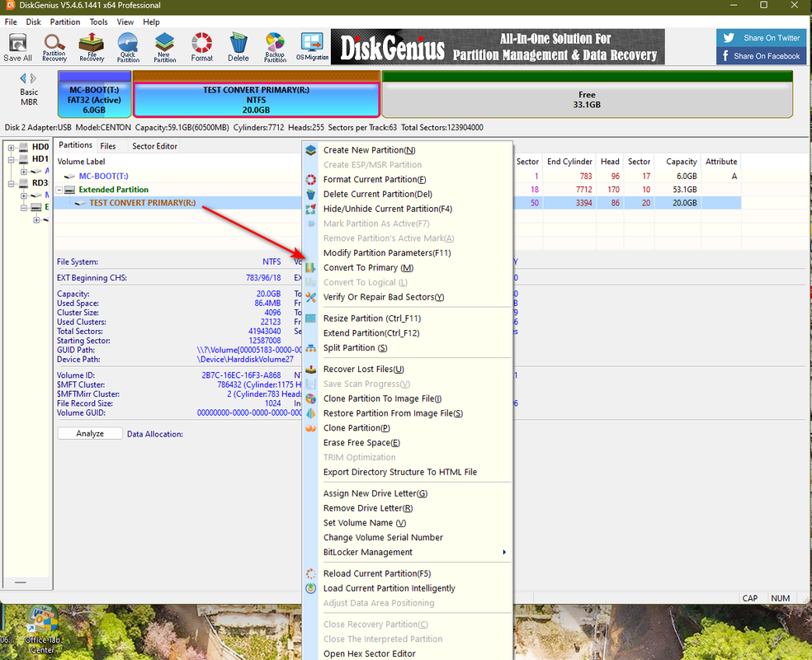
Task: Click Share On Facebook text
Action: pyautogui.click(x=767, y=56)
